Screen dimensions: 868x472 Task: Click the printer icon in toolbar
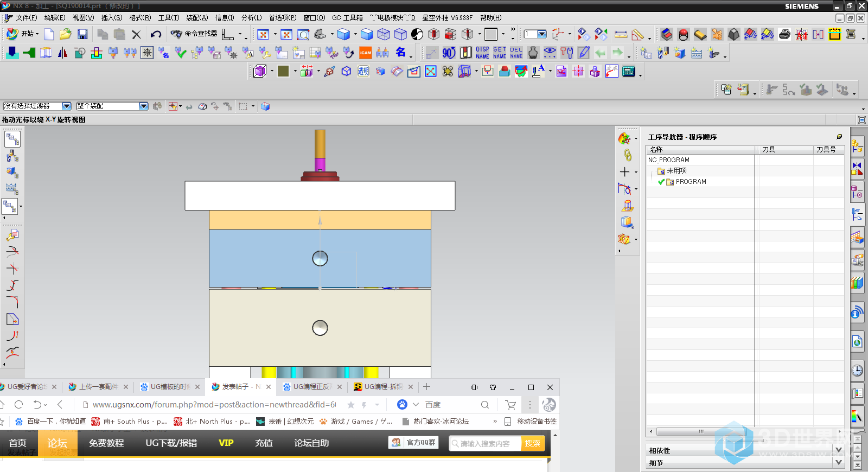coord(784,35)
